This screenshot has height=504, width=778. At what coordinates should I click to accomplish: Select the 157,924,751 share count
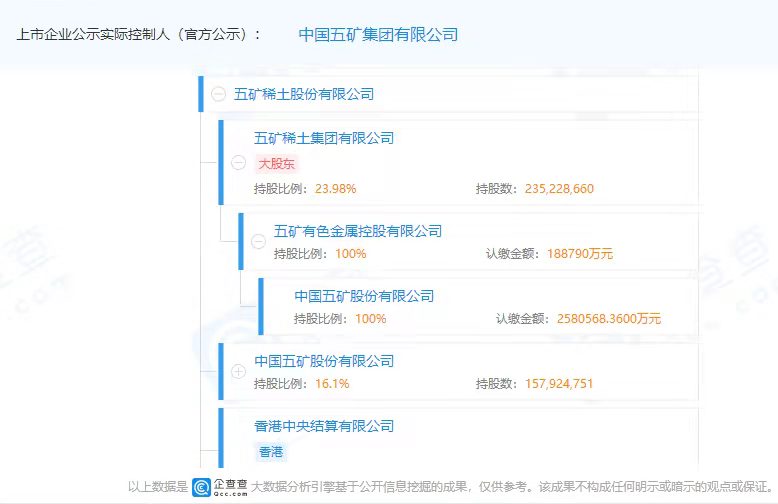click(x=559, y=384)
